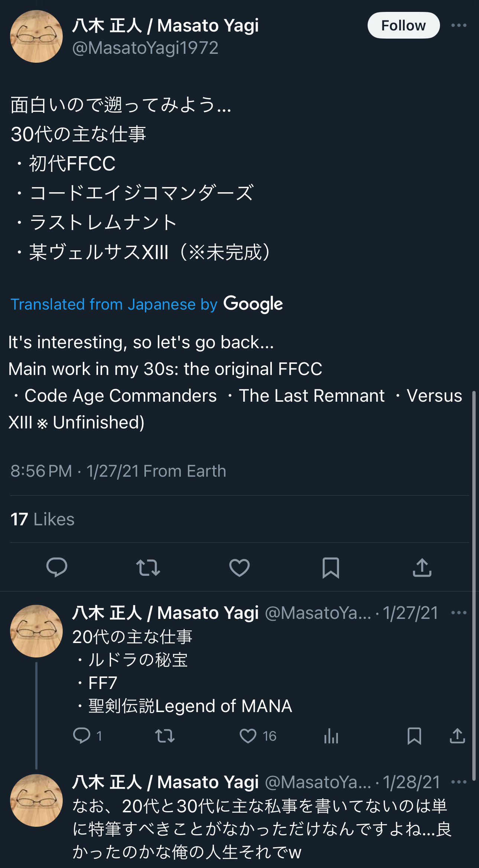Share the Legend of MANA reply
The image size is (479, 868).
coord(457,736)
